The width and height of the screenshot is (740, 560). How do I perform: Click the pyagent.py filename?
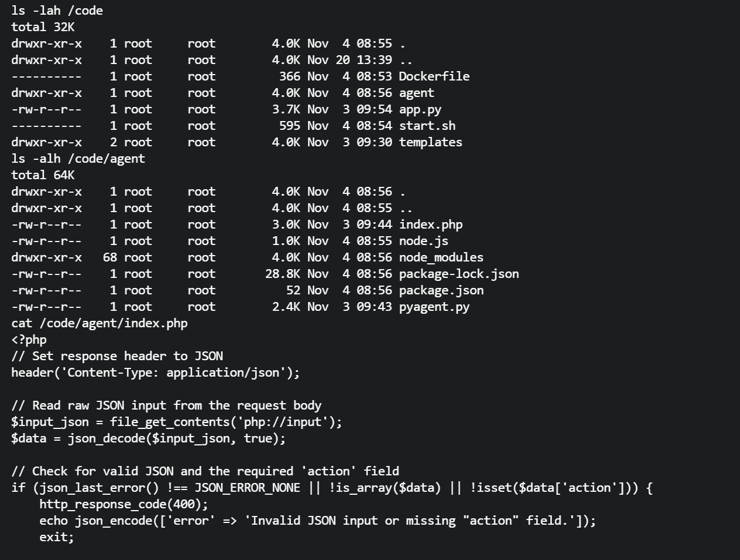(x=434, y=307)
